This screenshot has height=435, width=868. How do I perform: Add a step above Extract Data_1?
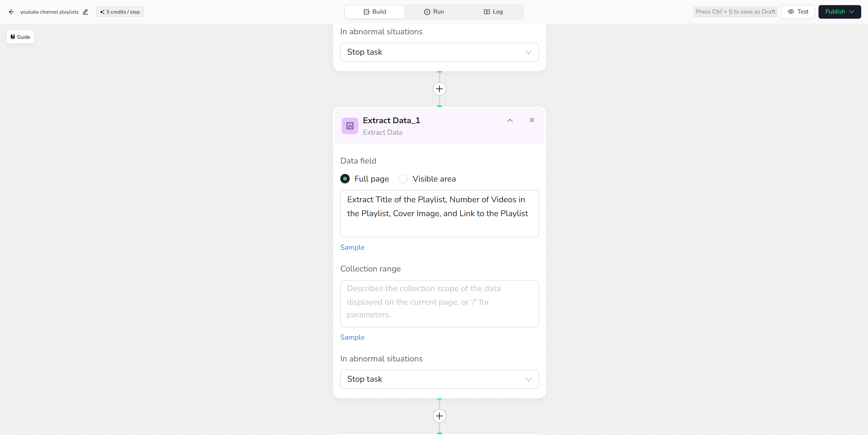pos(439,89)
